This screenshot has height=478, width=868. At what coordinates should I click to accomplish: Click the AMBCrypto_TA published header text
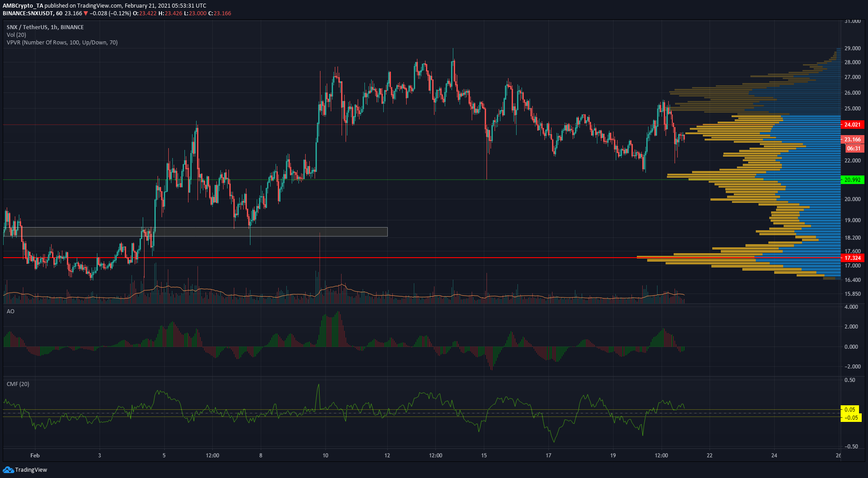click(x=105, y=5)
